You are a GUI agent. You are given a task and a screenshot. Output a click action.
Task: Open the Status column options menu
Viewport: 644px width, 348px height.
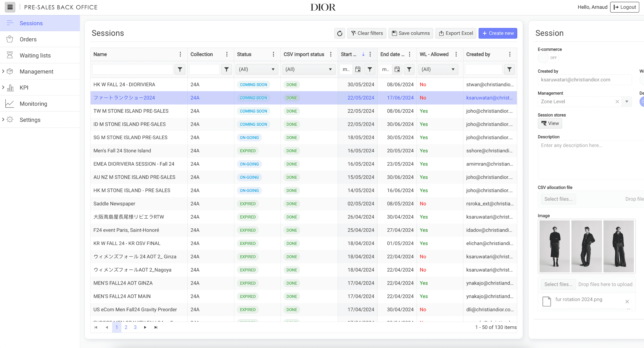point(273,54)
